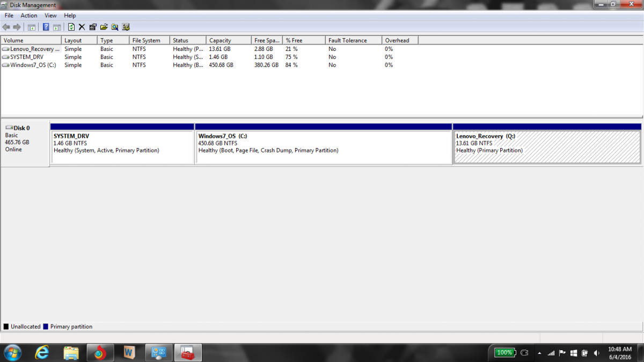This screenshot has height=362, width=644.
Task: Sort by the Capacity column header
Action: (229, 40)
